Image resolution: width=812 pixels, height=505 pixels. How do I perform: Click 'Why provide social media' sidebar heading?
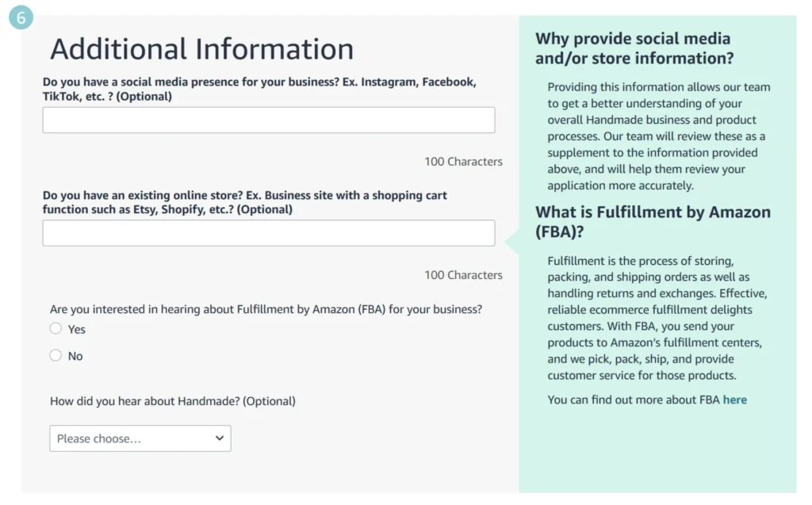click(x=634, y=48)
